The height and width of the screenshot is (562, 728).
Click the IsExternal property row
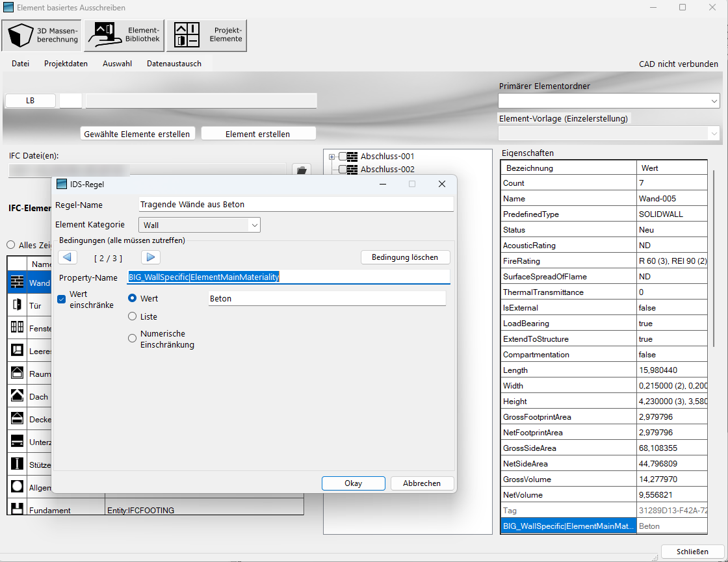[604, 308]
